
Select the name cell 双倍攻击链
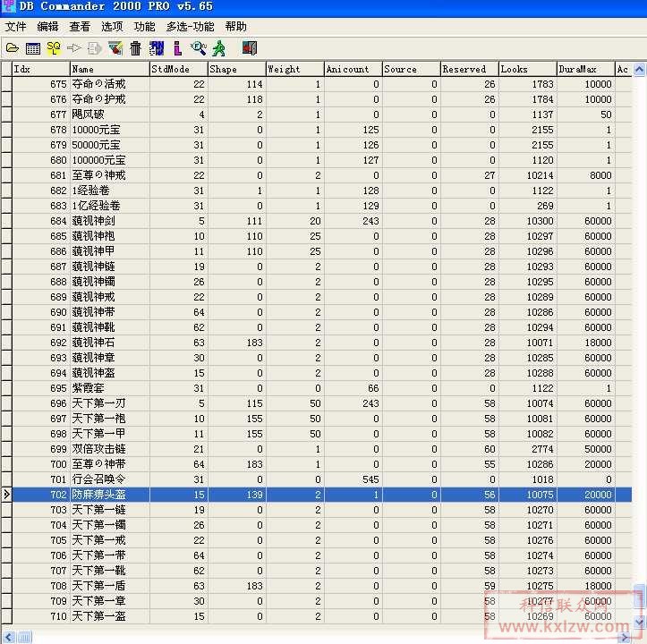pyautogui.click(x=109, y=449)
